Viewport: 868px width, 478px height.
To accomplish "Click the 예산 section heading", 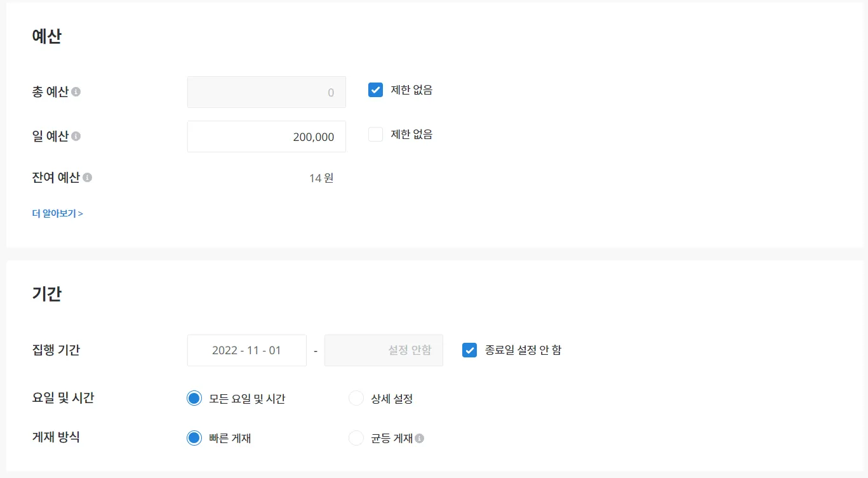I will tap(47, 37).
